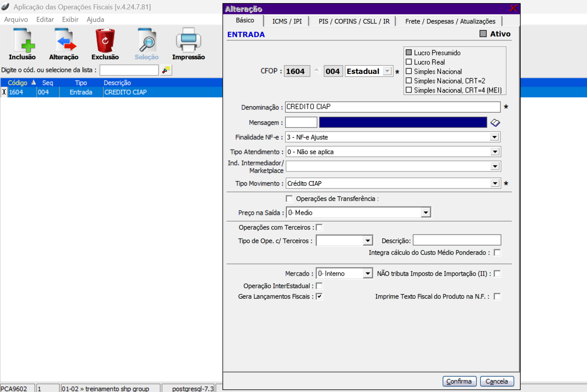Click the Cancela button
Screen dimensions: 587x392
click(496, 381)
